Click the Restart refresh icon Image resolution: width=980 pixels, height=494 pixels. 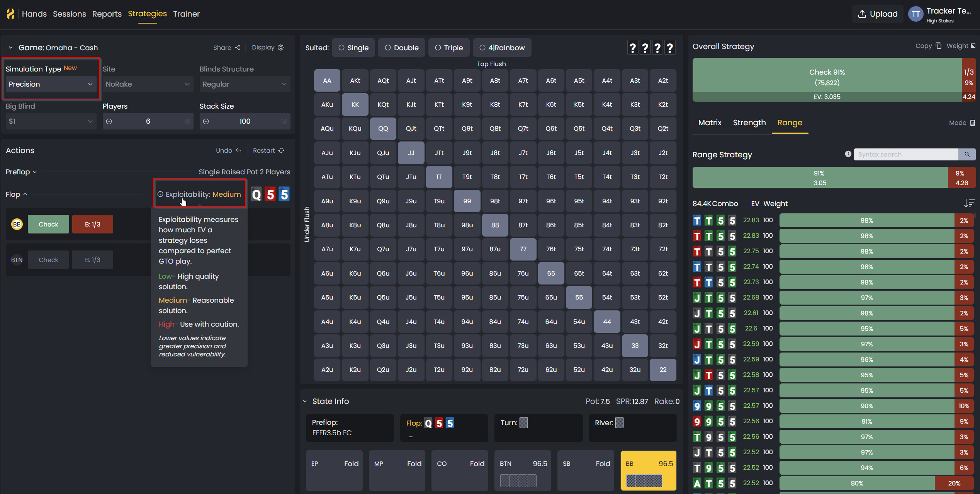click(x=281, y=150)
